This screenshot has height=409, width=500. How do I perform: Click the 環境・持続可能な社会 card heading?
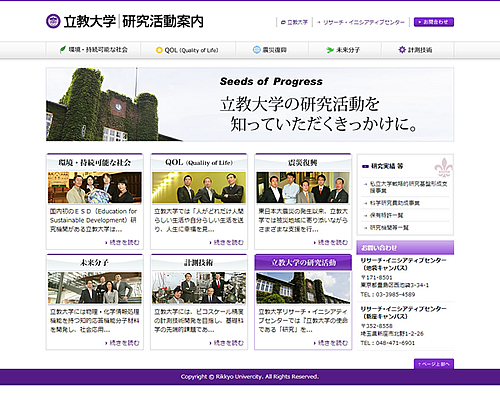click(95, 163)
